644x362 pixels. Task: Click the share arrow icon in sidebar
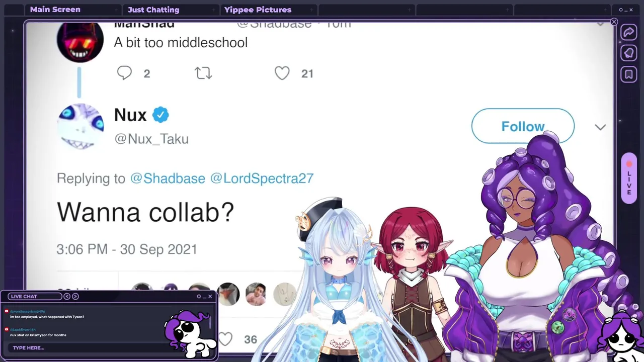pyautogui.click(x=629, y=33)
